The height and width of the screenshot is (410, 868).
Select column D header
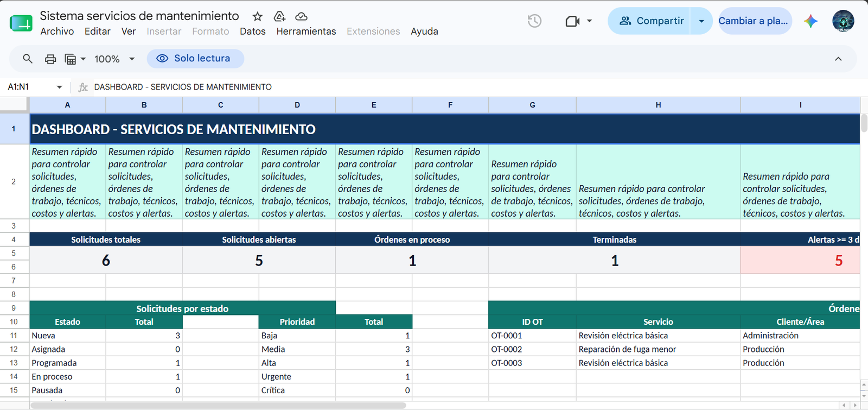(x=297, y=105)
